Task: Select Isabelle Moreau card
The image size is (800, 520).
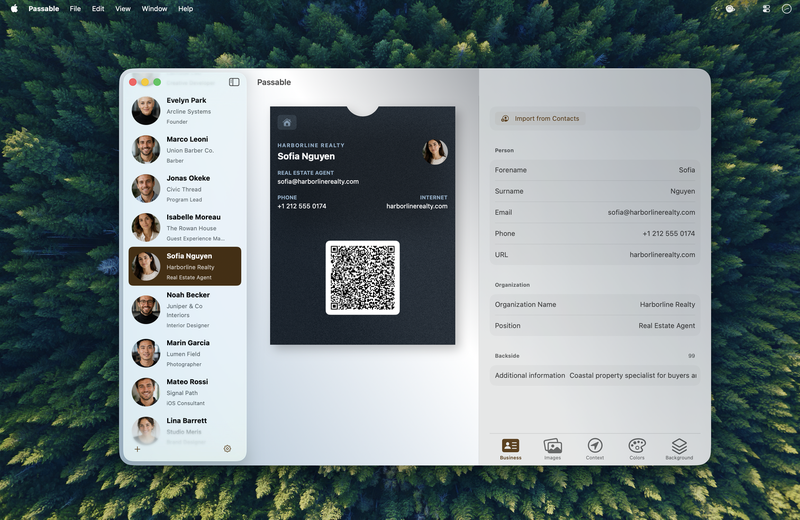Action: pos(185,227)
